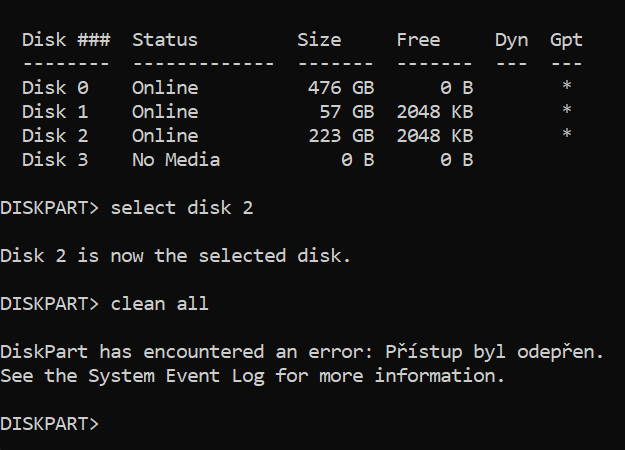The image size is (625, 450).
Task: Click the "Status" column header
Action: coord(165,40)
